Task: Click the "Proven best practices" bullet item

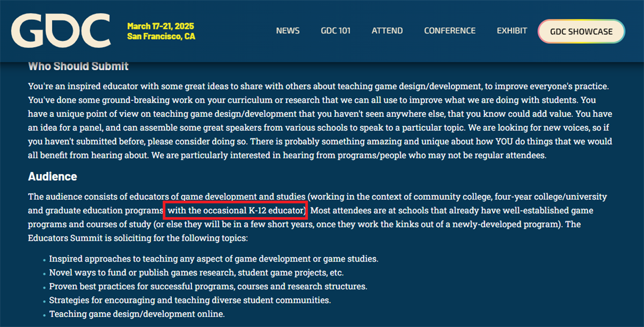Action: (208, 286)
